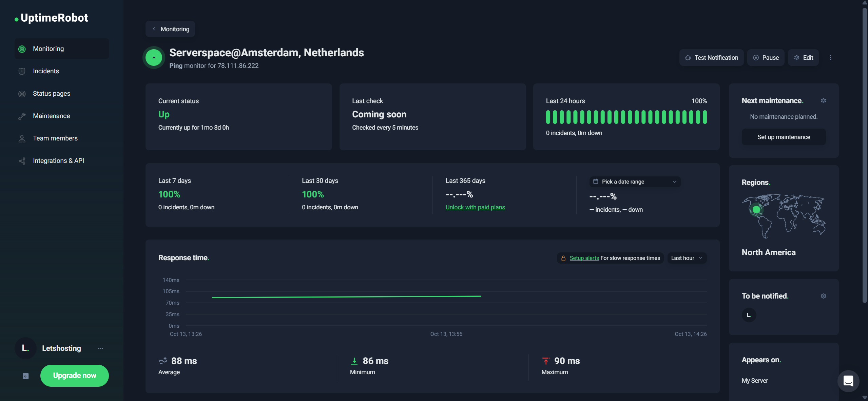Click the Monitoring target icon in sidebar
This screenshot has width=868, height=401.
[x=22, y=49]
